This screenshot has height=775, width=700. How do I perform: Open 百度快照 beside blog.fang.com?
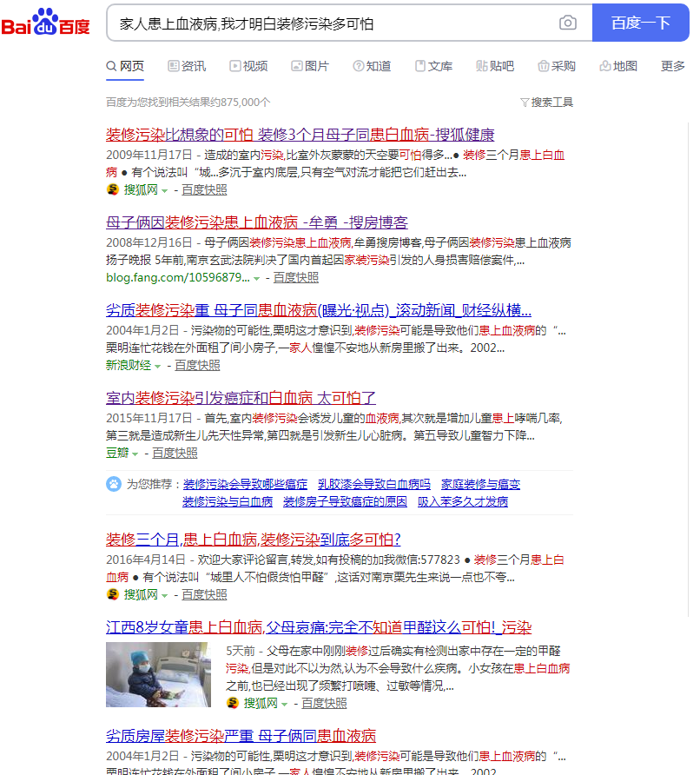296,278
